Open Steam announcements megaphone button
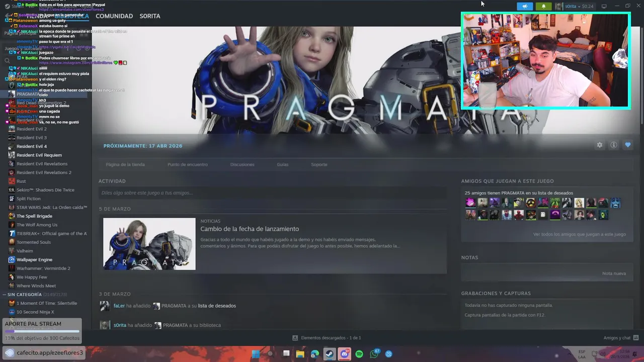 tap(525, 7)
